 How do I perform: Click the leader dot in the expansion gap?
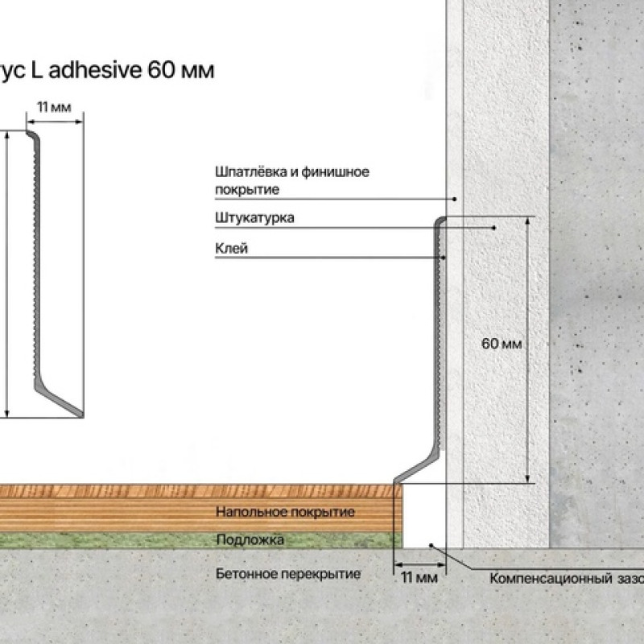click(x=431, y=545)
